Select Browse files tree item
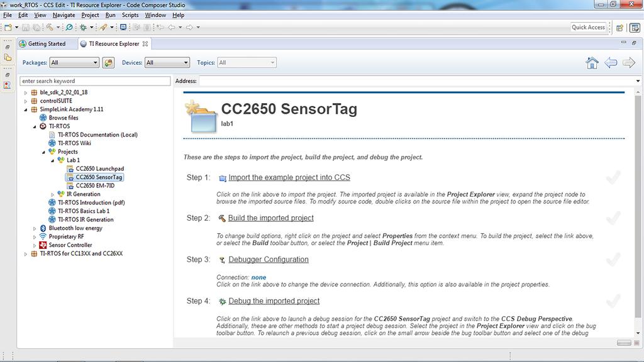This screenshot has width=644, height=362. pyautogui.click(x=64, y=118)
